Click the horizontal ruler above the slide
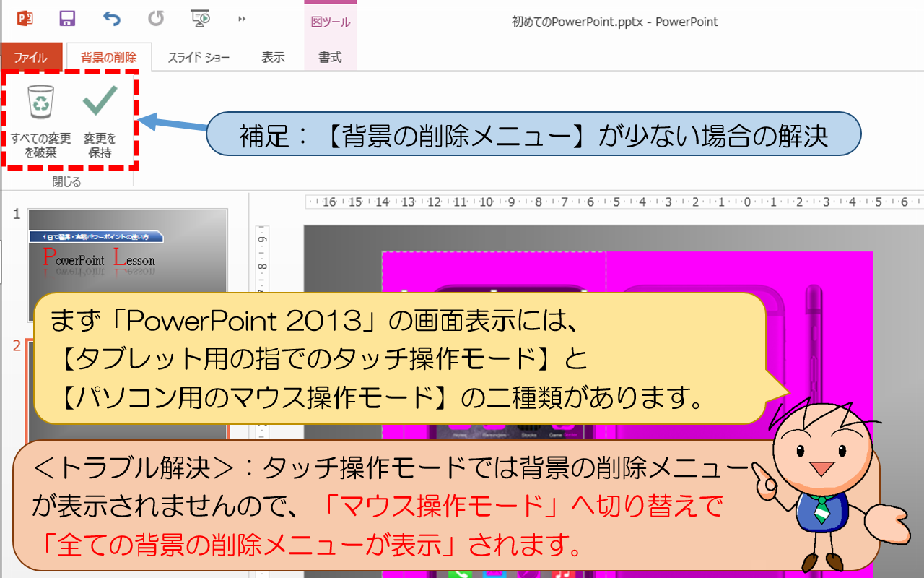924x578 pixels. [x=614, y=202]
